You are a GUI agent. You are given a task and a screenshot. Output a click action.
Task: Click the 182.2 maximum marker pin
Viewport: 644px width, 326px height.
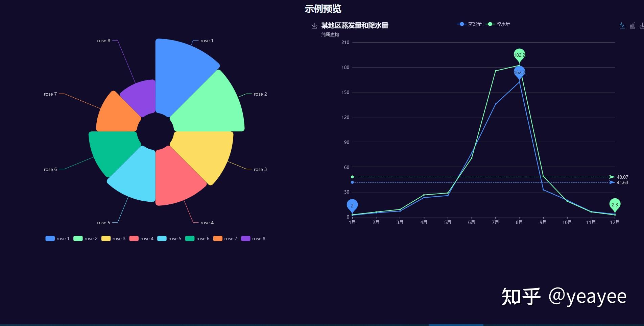coord(519,55)
